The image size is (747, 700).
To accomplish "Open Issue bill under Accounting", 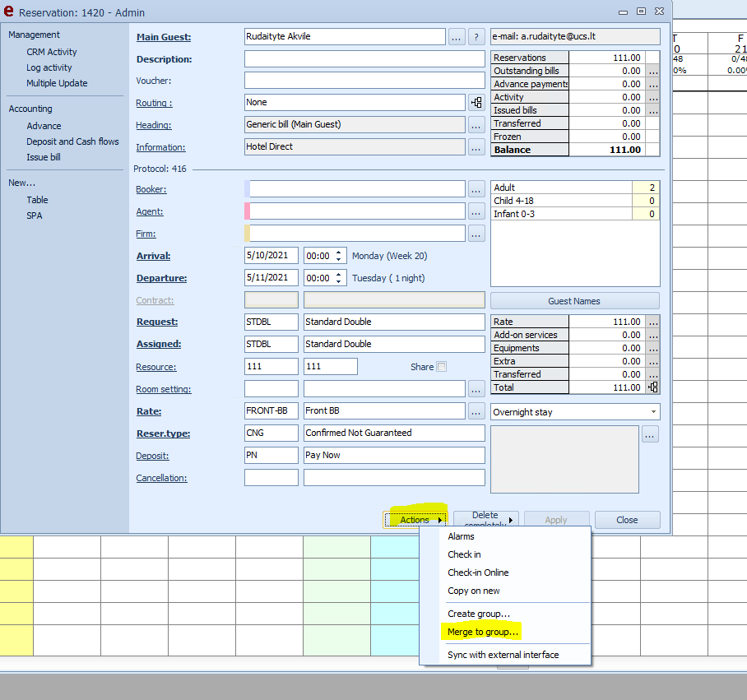I will (x=44, y=158).
